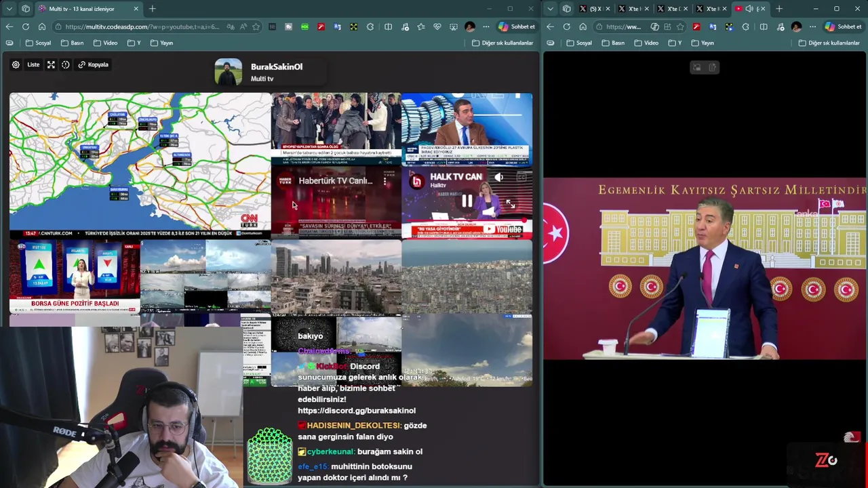Go back in the left browser window
Viewport: 868px width, 488px height.
[9, 26]
